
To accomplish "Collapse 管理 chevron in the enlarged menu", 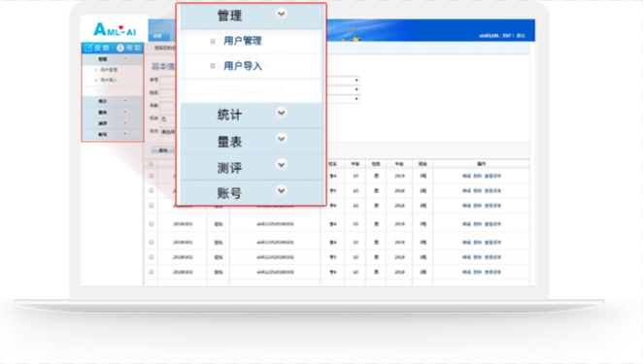I will point(282,14).
